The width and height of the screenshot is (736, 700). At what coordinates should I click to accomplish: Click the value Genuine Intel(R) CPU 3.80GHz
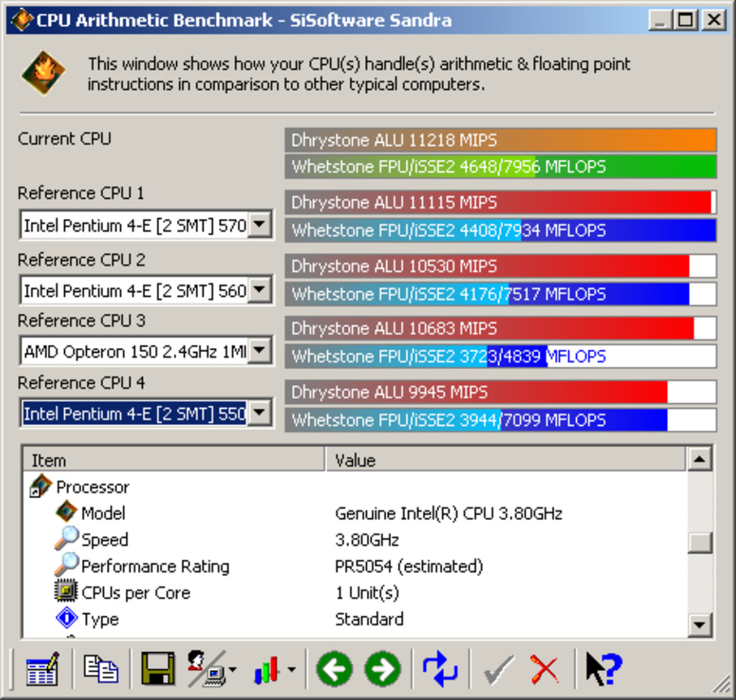pyautogui.click(x=449, y=513)
